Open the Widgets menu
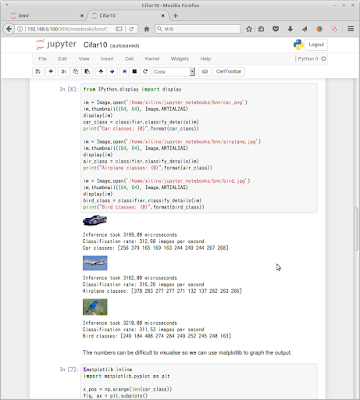 coord(180,59)
